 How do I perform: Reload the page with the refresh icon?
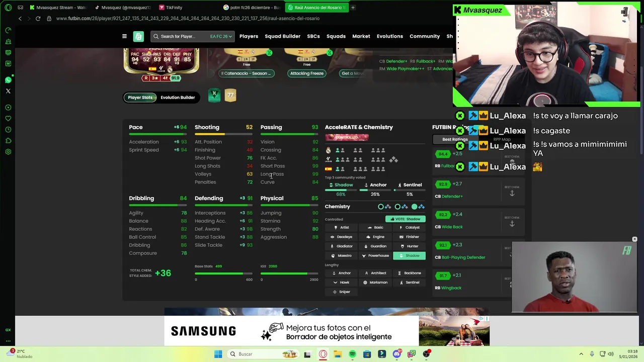click(x=38, y=19)
